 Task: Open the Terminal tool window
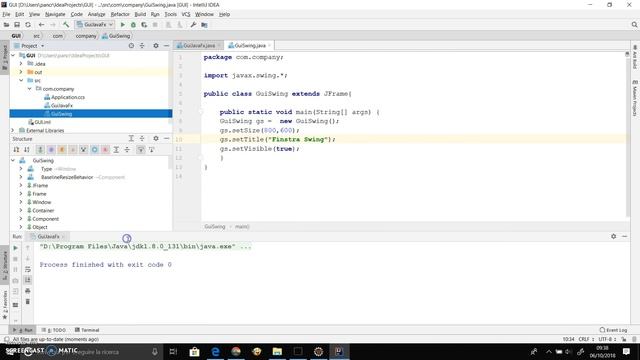pos(87,330)
